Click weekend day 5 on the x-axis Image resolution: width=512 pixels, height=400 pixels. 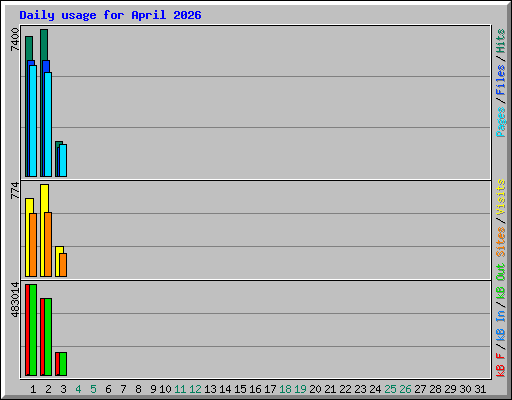[x=93, y=389]
